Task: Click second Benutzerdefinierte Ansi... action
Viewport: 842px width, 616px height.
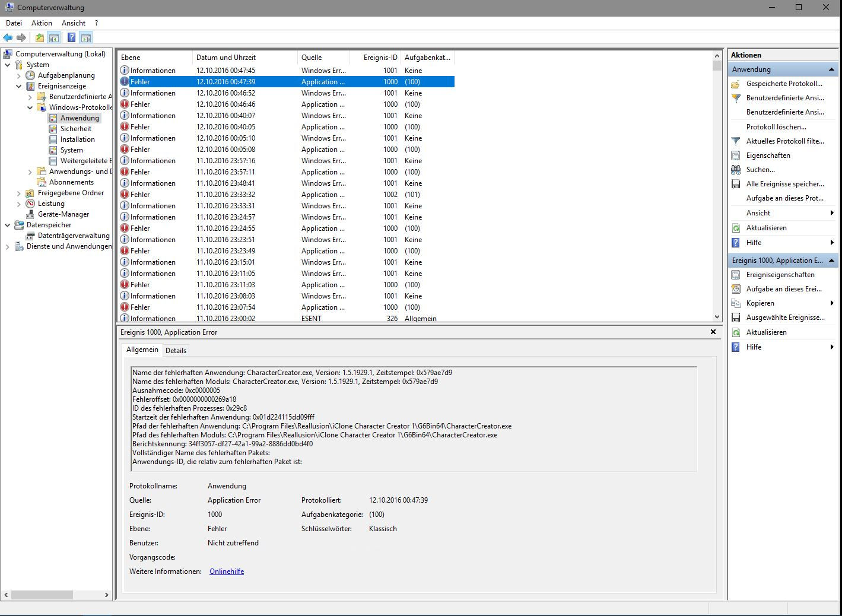Action: tap(785, 112)
